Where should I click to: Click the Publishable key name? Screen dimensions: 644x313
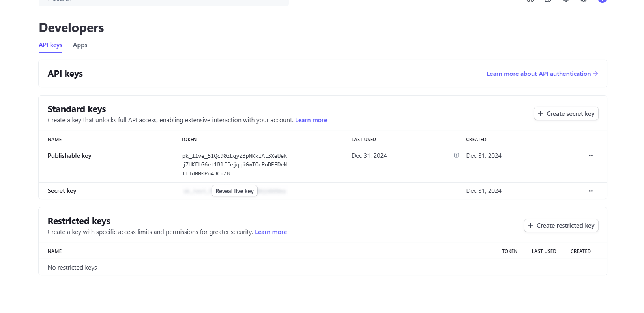click(x=69, y=156)
